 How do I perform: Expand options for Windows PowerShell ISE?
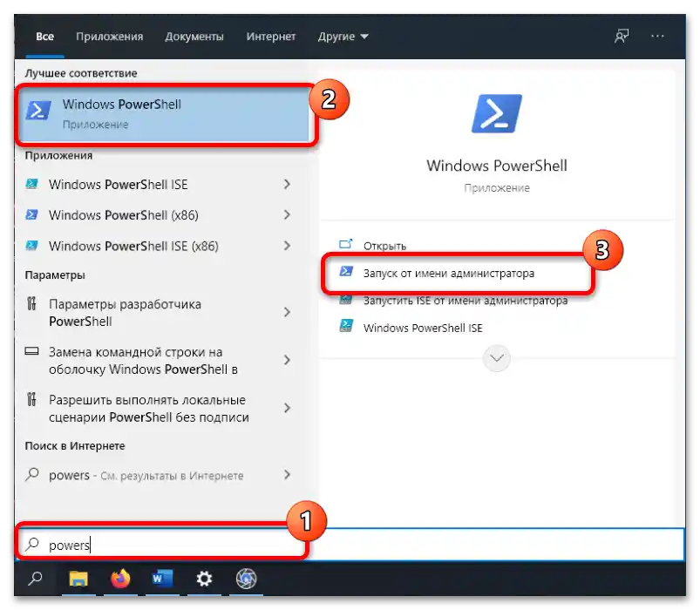tap(287, 184)
